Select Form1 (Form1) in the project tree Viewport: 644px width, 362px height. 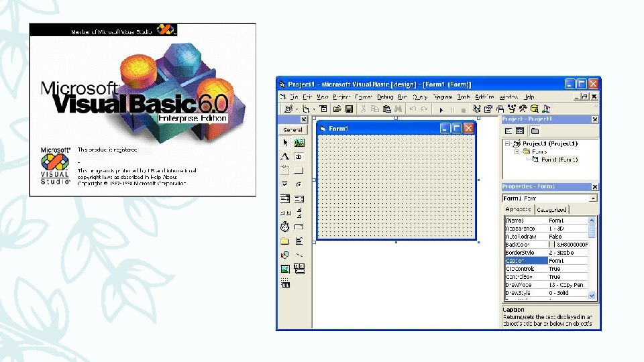tap(559, 160)
